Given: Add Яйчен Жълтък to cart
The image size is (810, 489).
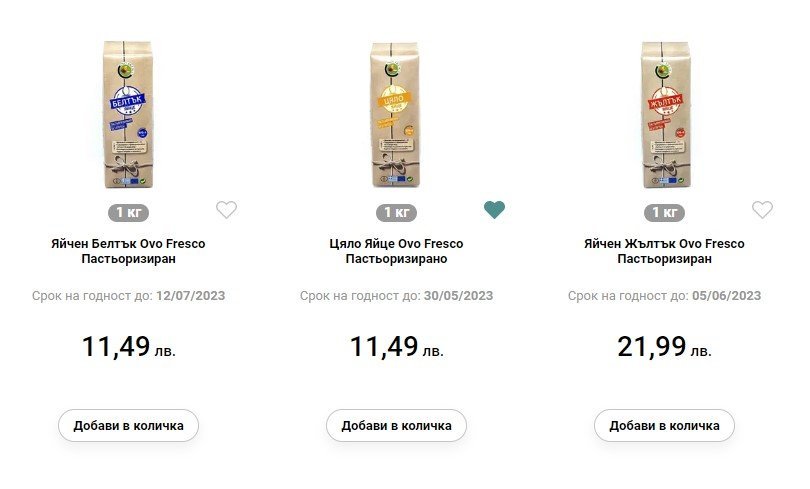Looking at the screenshot, I should pyautogui.click(x=664, y=425).
